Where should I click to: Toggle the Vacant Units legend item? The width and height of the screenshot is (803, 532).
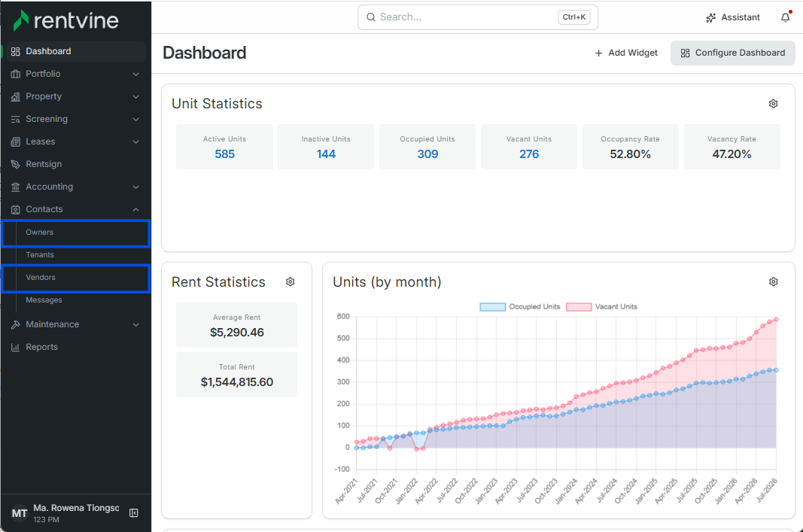pyautogui.click(x=602, y=307)
